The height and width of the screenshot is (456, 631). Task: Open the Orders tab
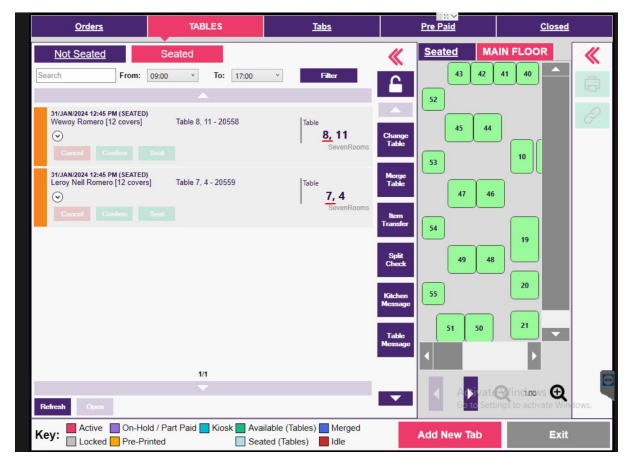89,26
